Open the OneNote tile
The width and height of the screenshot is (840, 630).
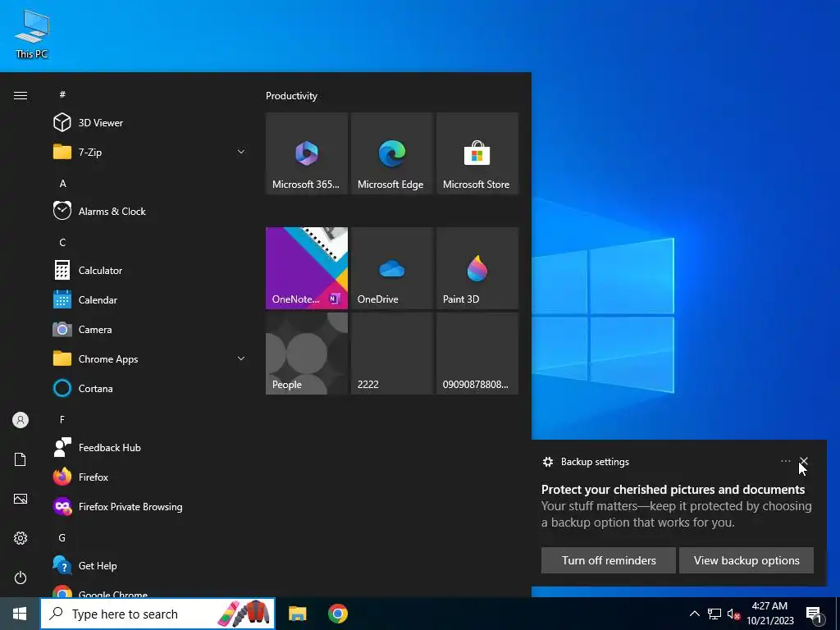click(x=307, y=268)
